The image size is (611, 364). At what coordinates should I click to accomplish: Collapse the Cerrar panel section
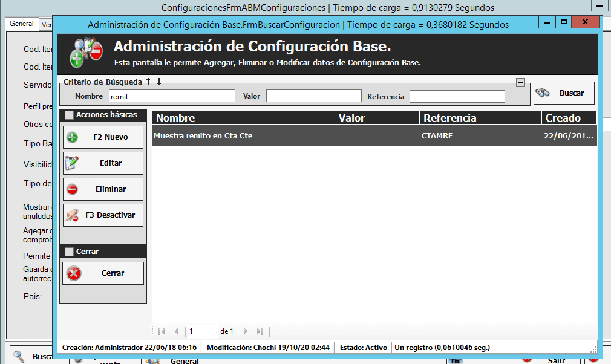70,252
